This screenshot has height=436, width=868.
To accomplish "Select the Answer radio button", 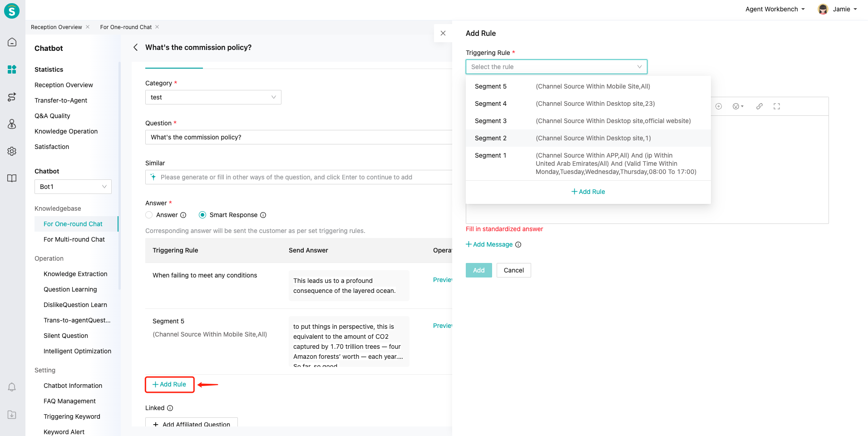I will click(149, 215).
